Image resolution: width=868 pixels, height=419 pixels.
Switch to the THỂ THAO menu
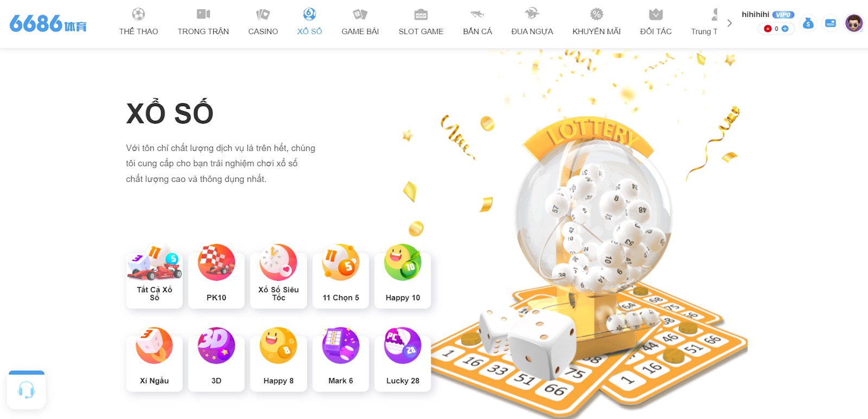(x=138, y=22)
